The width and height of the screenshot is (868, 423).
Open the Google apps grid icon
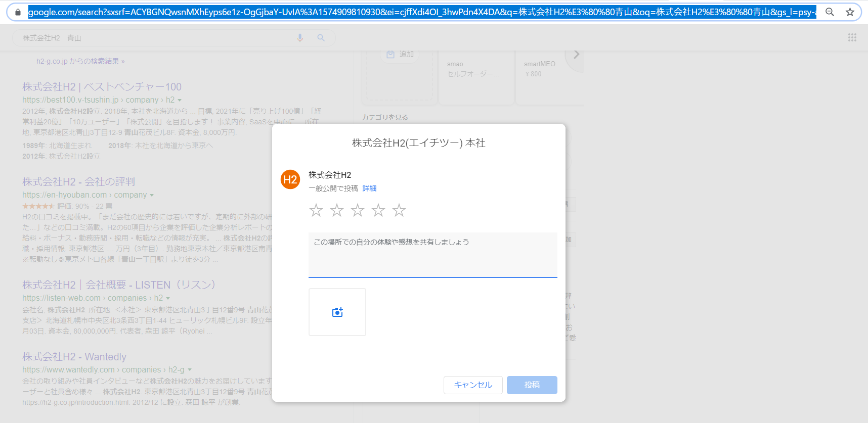point(852,37)
